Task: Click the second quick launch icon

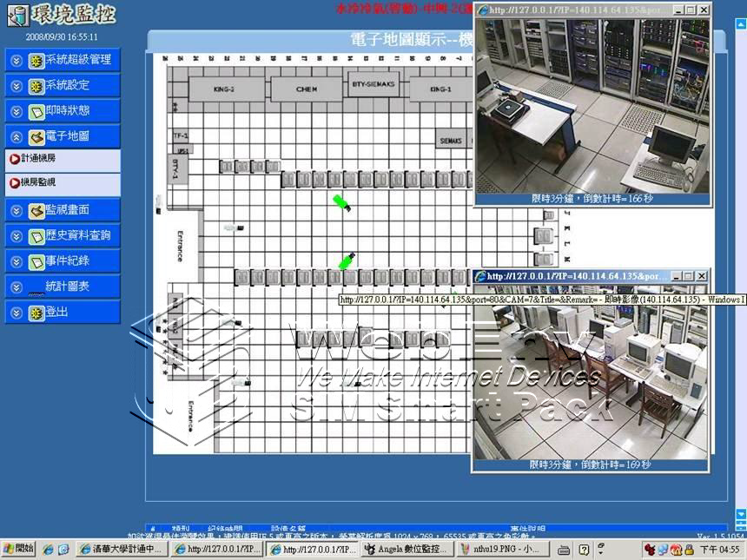Action: pyautogui.click(x=63, y=550)
